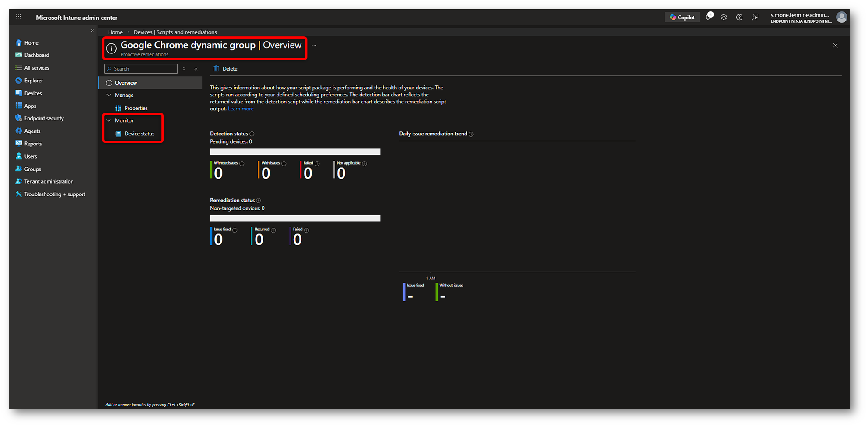Show info tooltip for Issue fixed
Viewport: 868px width, 427px height.
click(235, 230)
